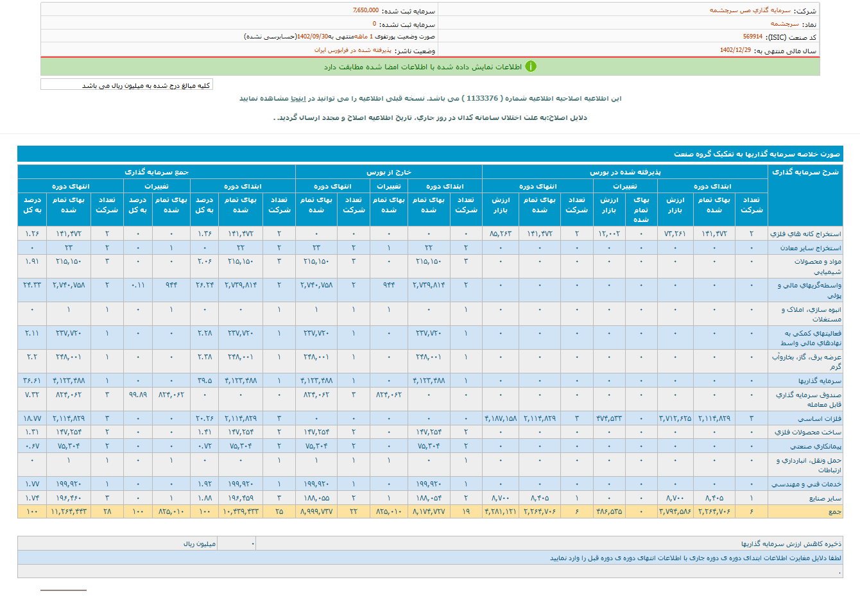Click changes market value cell '۱۲,۰۰۲'

(609, 234)
